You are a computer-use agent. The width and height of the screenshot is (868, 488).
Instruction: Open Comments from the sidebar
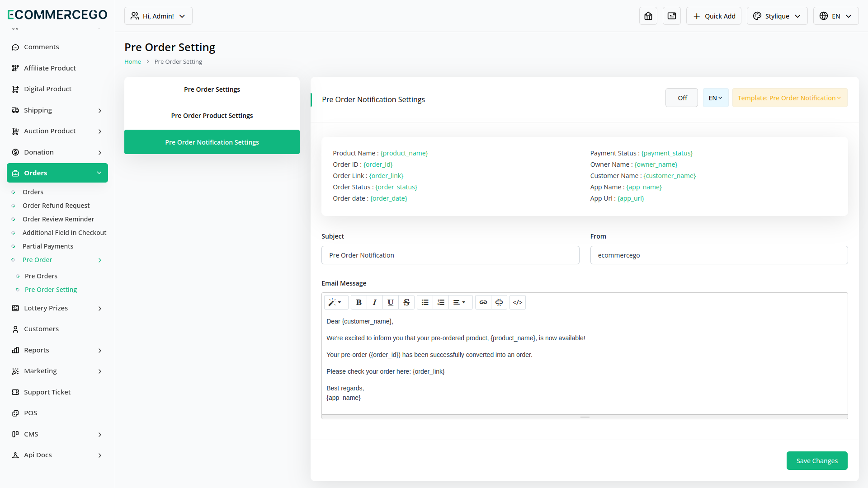tap(57, 47)
